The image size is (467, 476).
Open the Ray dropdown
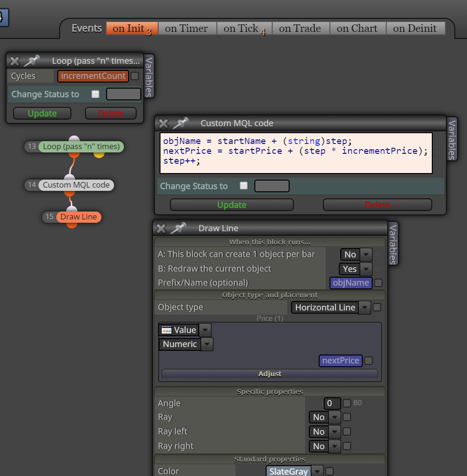[x=325, y=417]
